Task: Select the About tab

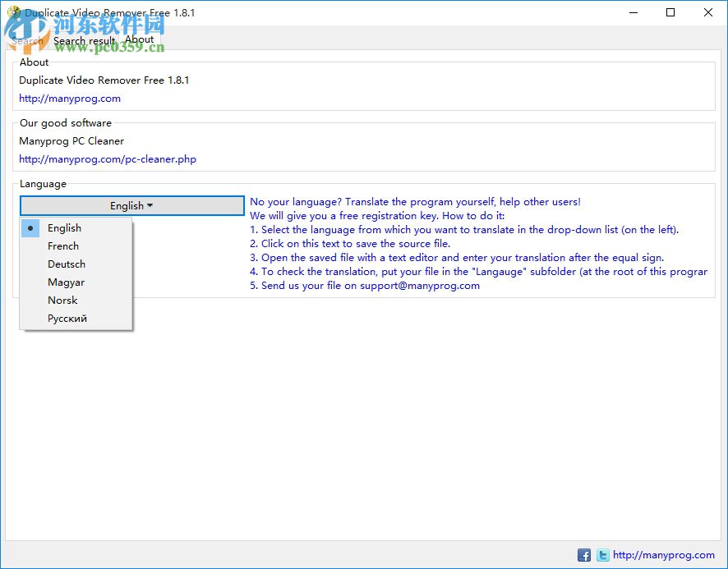Action: click(x=139, y=39)
